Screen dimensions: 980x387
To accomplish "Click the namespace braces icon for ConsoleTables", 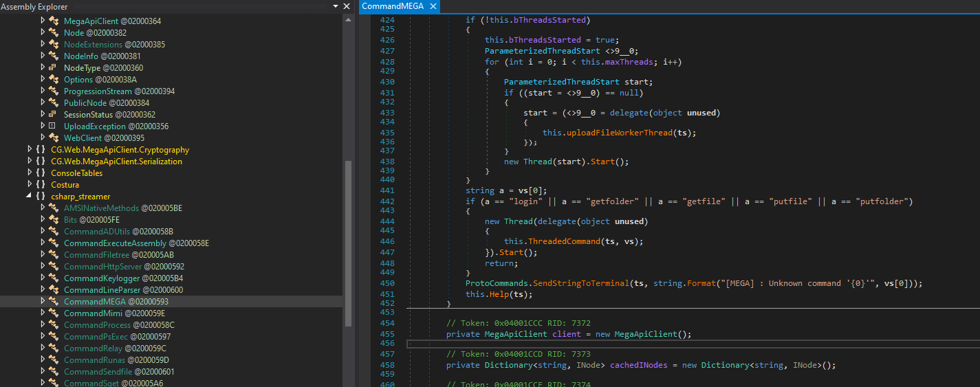I will [41, 173].
